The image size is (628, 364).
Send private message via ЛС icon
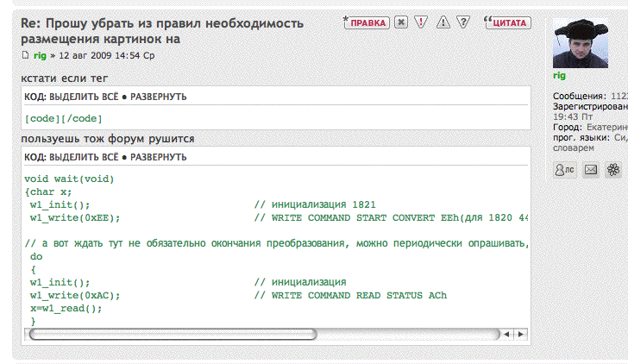pos(564,170)
